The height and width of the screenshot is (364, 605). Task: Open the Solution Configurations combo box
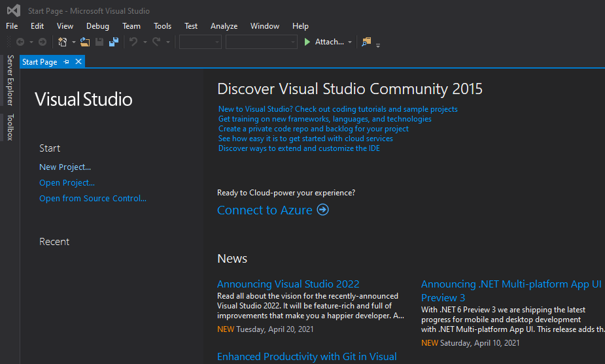tap(200, 42)
